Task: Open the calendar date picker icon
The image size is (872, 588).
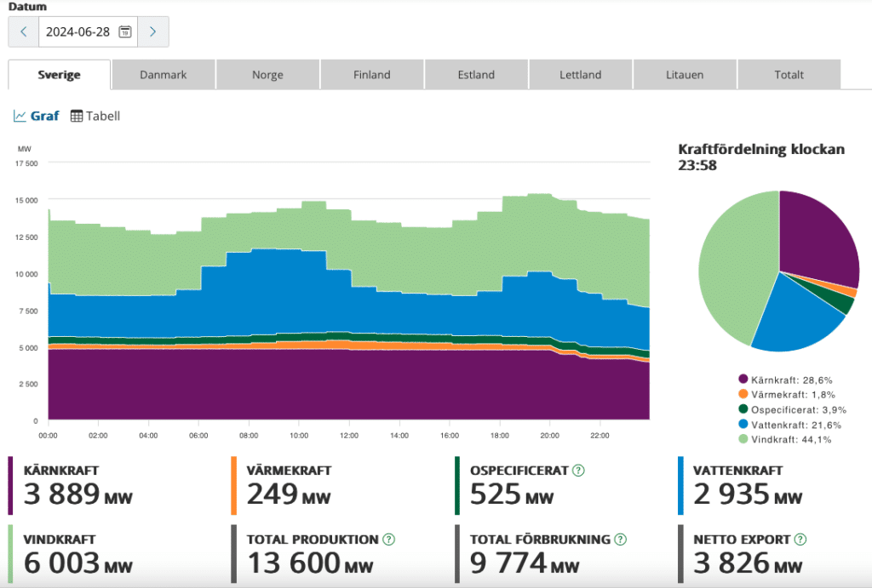Action: click(x=125, y=31)
